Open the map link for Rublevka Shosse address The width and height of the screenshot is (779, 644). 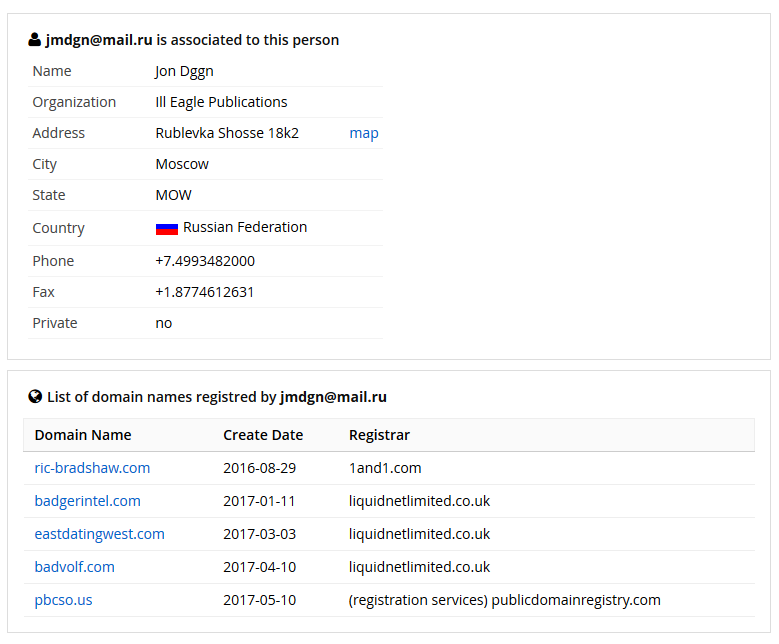[364, 133]
